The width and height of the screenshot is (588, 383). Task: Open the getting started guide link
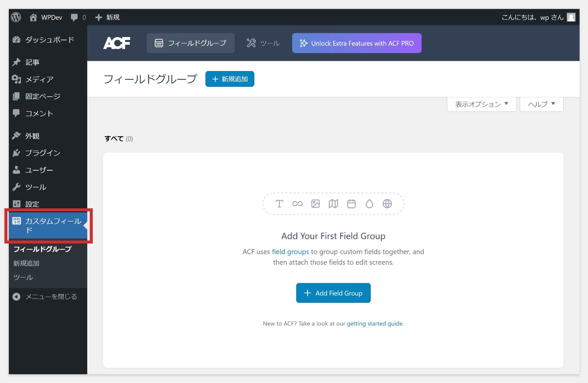click(375, 323)
